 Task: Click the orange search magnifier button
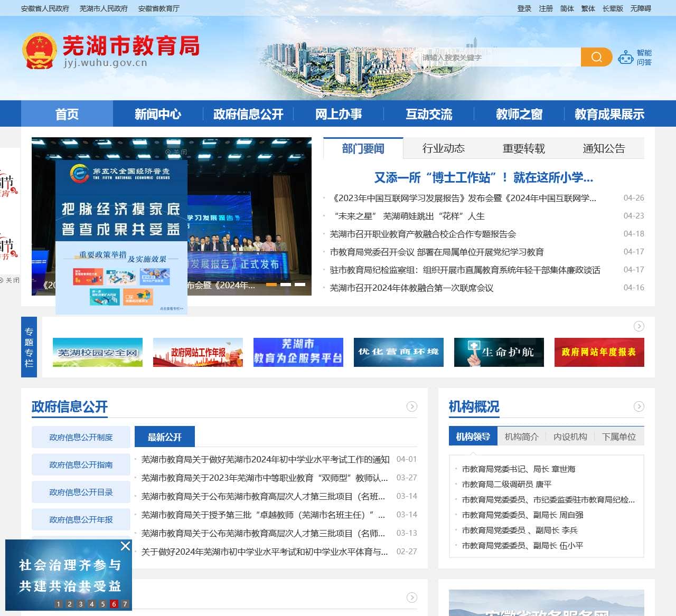click(596, 57)
